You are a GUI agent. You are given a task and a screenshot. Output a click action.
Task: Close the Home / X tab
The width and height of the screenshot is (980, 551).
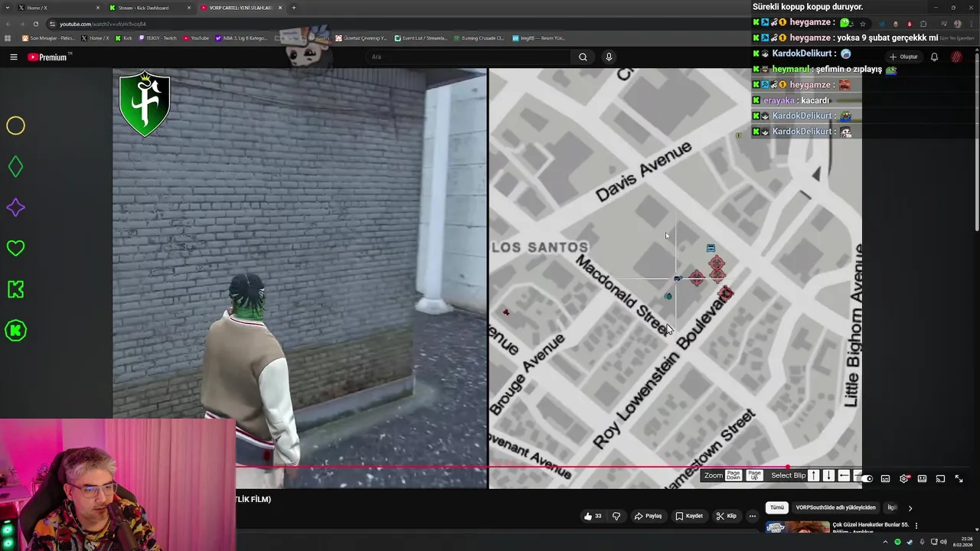click(x=97, y=8)
